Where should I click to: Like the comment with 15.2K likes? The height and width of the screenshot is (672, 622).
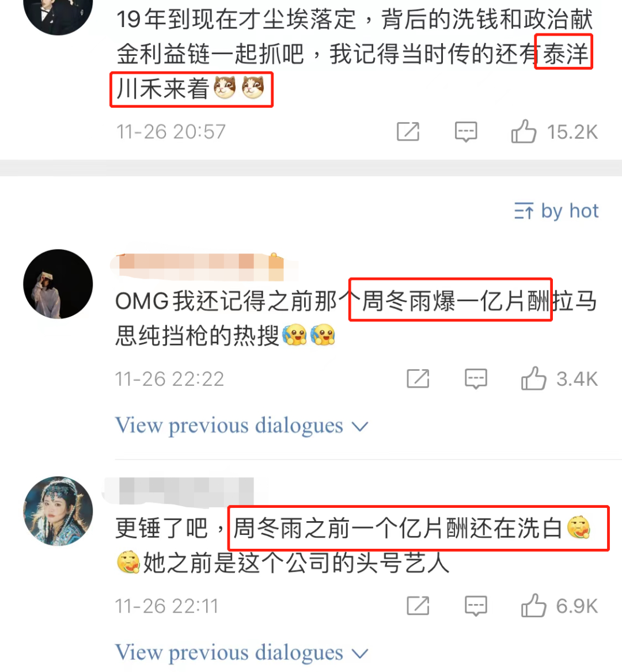[524, 131]
